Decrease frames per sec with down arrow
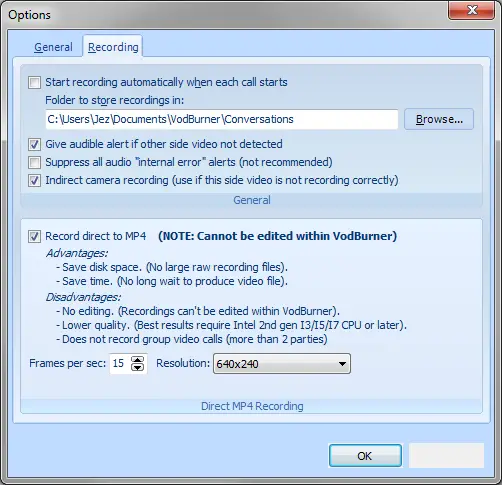502x485 pixels. [137, 367]
